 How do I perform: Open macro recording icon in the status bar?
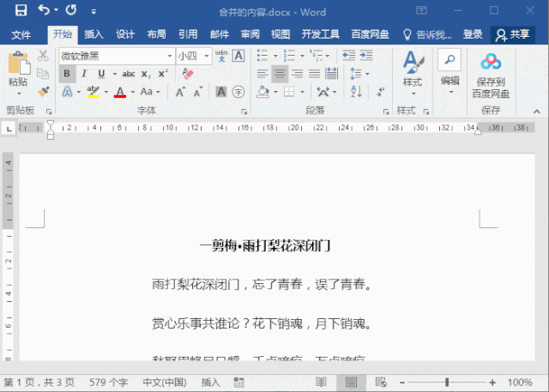(x=238, y=383)
